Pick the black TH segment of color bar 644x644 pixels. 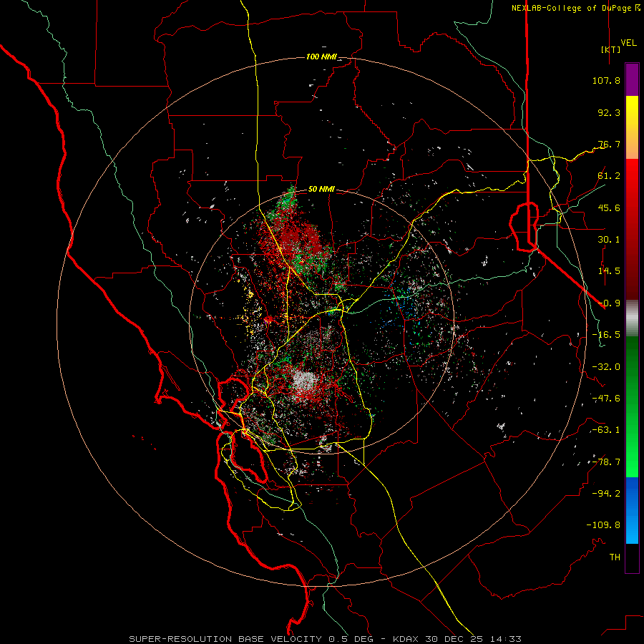tap(632, 558)
